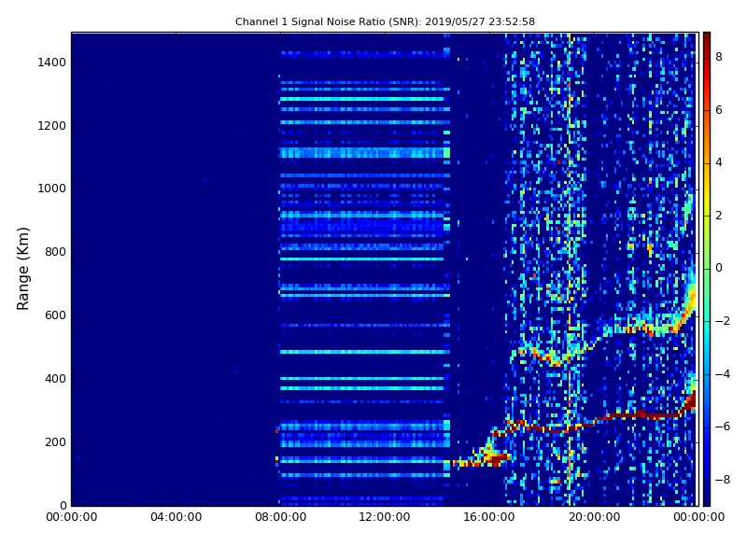Click the bright horizontal band at 1120 km range
747x560 pixels.
pos(365,153)
